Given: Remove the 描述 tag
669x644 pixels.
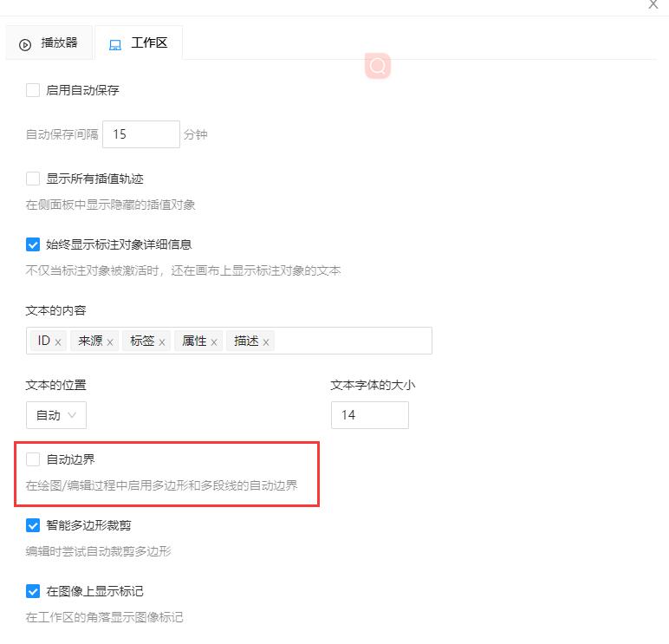Looking at the screenshot, I should pyautogui.click(x=266, y=342).
